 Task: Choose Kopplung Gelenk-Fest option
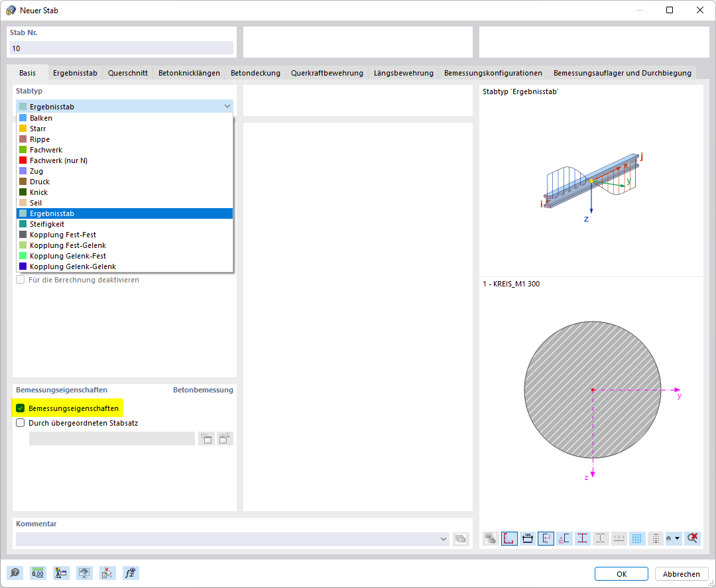point(125,256)
